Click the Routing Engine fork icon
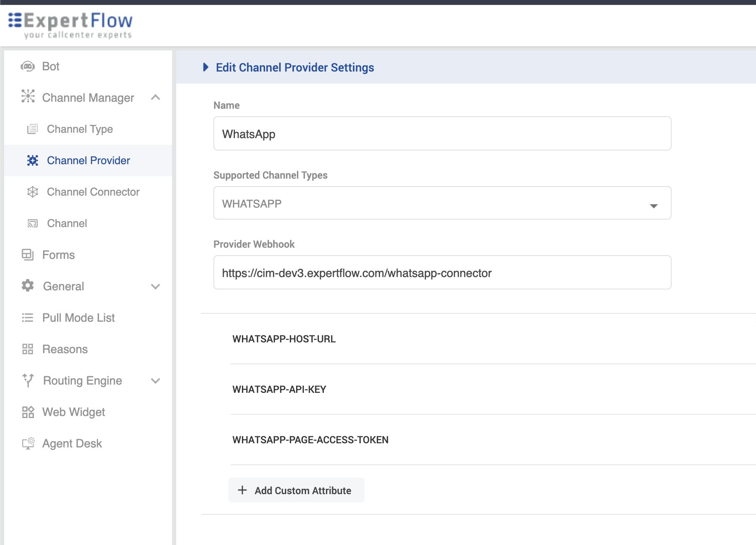 pyautogui.click(x=28, y=380)
